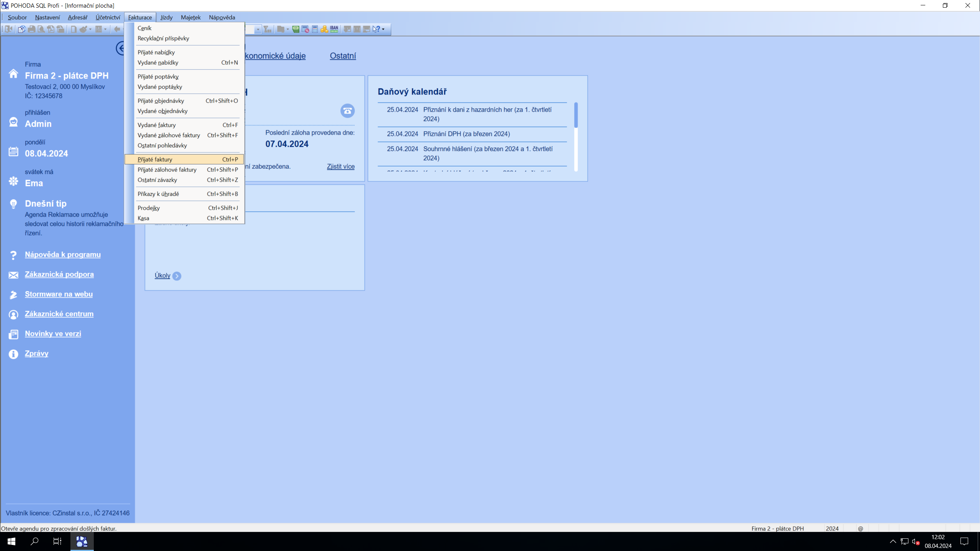The height and width of the screenshot is (551, 980).
Task: Click the columns layout toolbar icon
Action: click(98, 29)
